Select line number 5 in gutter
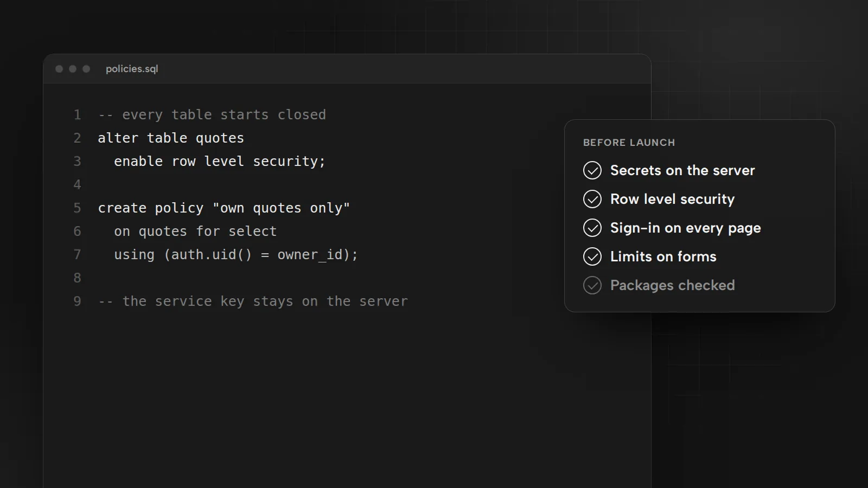 pos(77,208)
